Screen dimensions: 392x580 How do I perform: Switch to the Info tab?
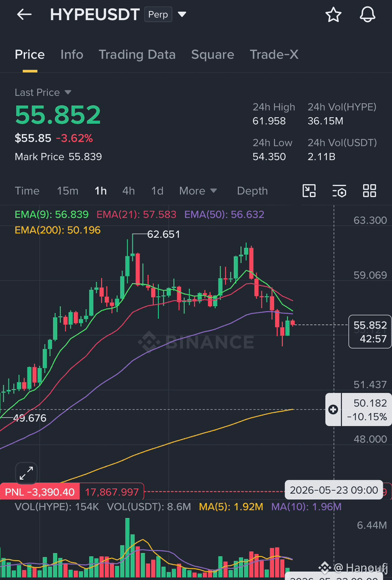point(72,55)
